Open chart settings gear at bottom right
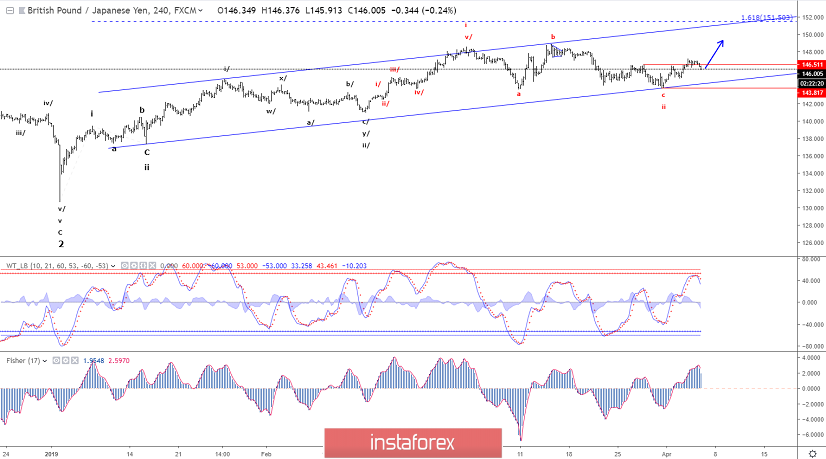This screenshot has width=826, height=459. (x=812, y=453)
